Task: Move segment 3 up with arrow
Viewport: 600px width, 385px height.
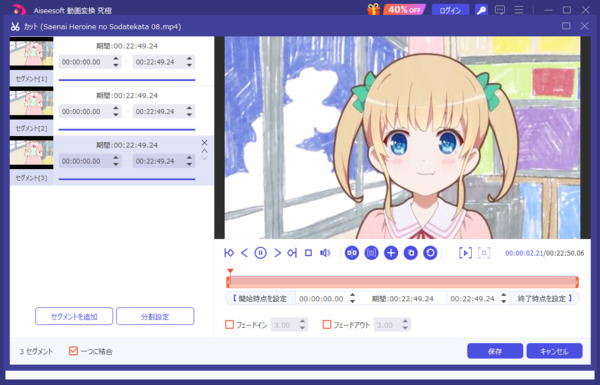Action: tap(204, 151)
